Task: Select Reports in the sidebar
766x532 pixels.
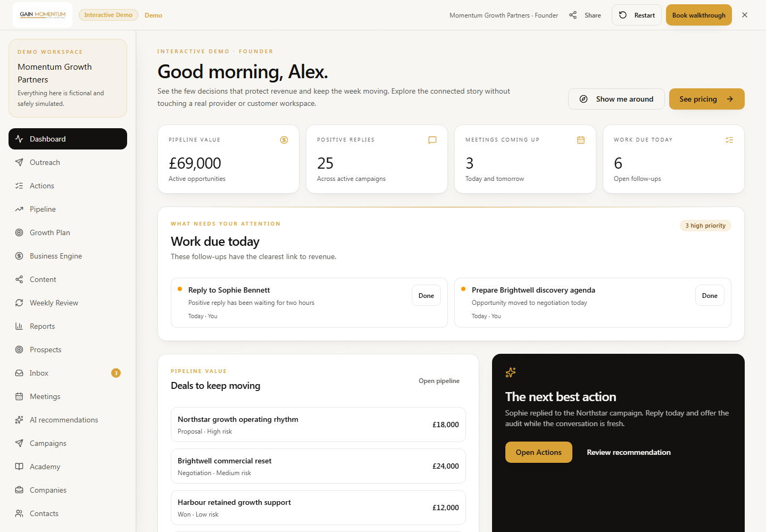Action: pos(68,326)
